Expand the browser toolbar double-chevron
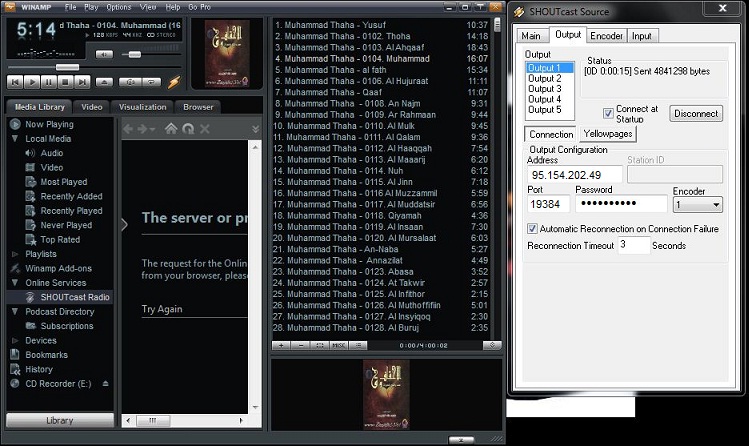The width and height of the screenshot is (749, 446). (256, 129)
